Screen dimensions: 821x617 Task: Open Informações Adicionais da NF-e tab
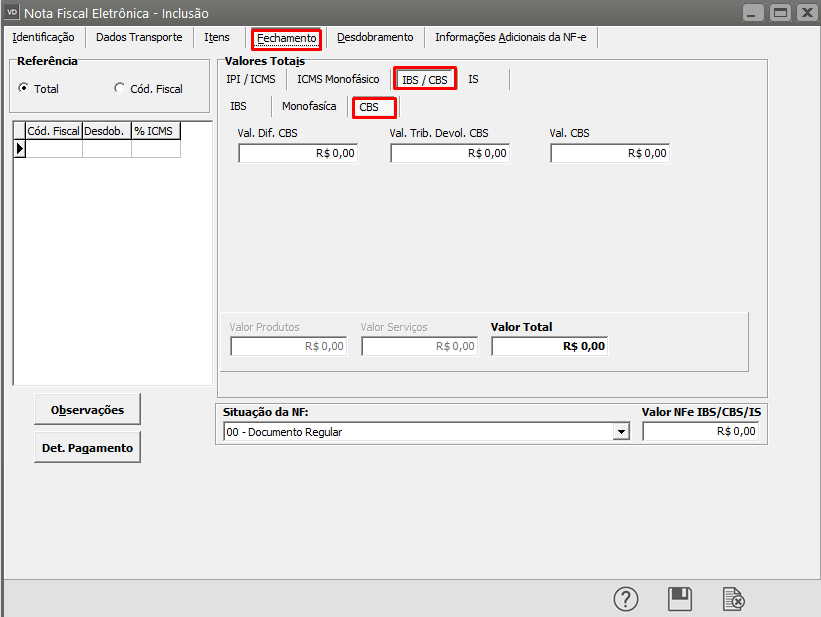510,37
